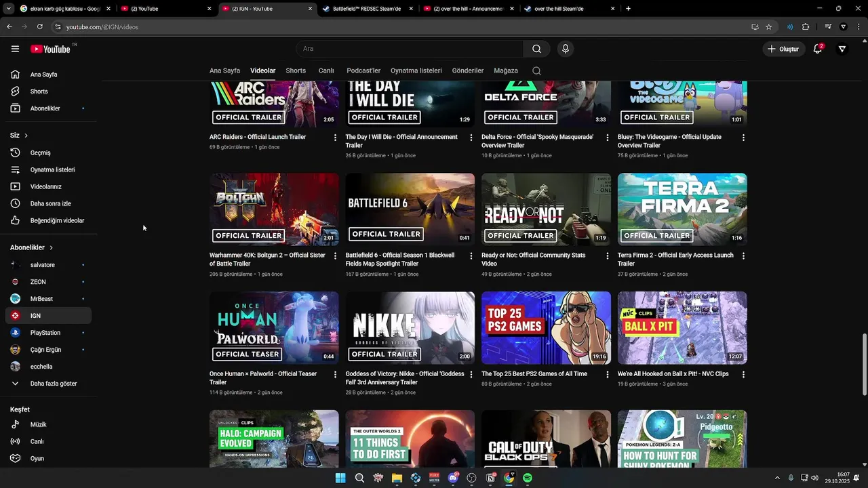Open ZEON channel subscription

pos(48,282)
